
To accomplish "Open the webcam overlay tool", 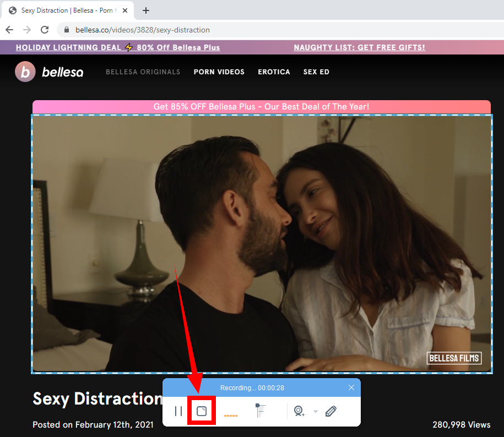I will pyautogui.click(x=299, y=411).
